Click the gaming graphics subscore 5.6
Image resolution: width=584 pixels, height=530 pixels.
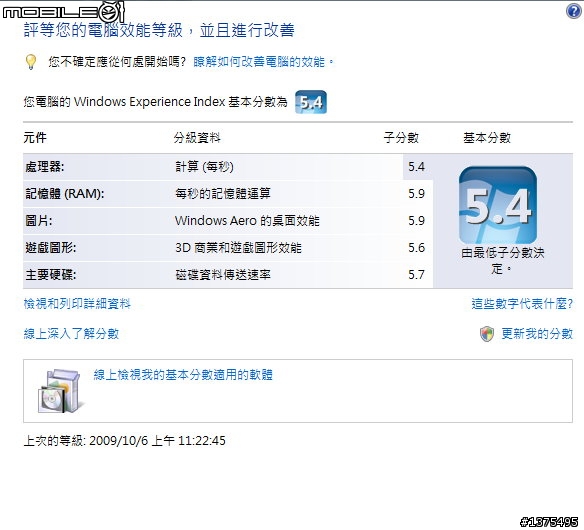click(x=416, y=248)
